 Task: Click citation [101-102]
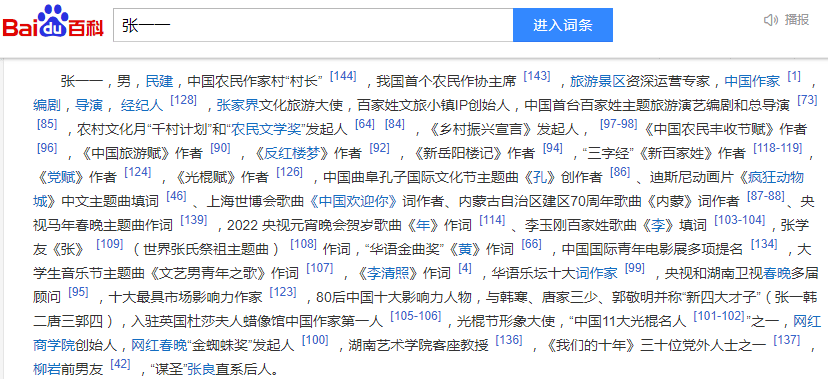pos(718,316)
